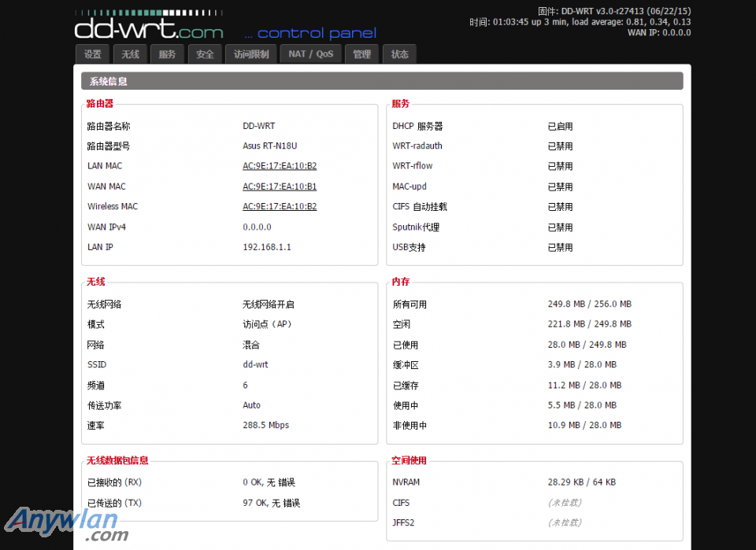The width and height of the screenshot is (756, 550).
Task: Click the LAN IP value 192.168.1.1
Action: coord(267,247)
